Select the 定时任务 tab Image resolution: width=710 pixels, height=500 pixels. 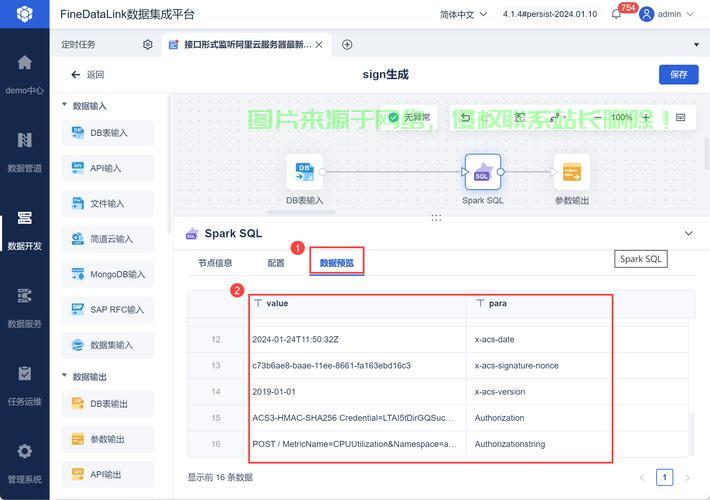pyautogui.click(x=78, y=44)
